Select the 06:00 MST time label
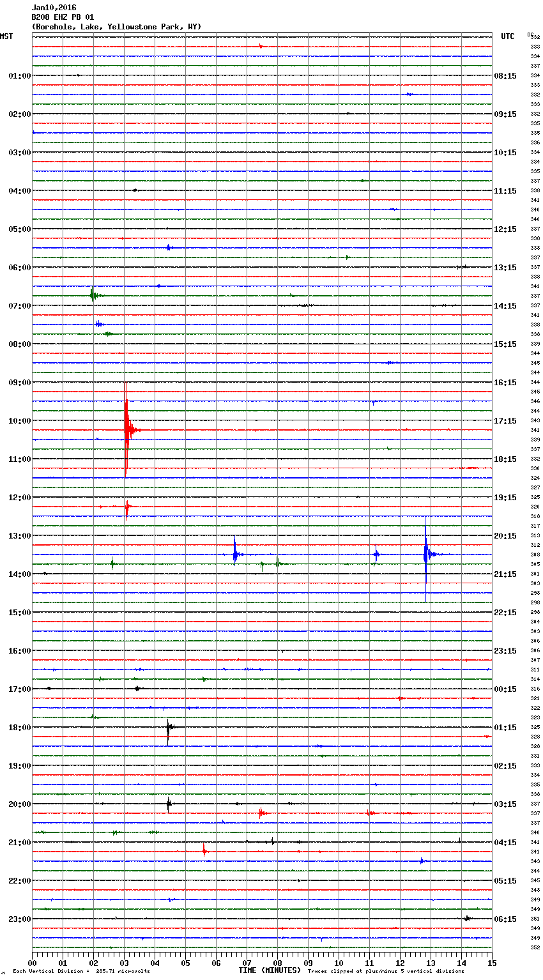 pos(20,268)
